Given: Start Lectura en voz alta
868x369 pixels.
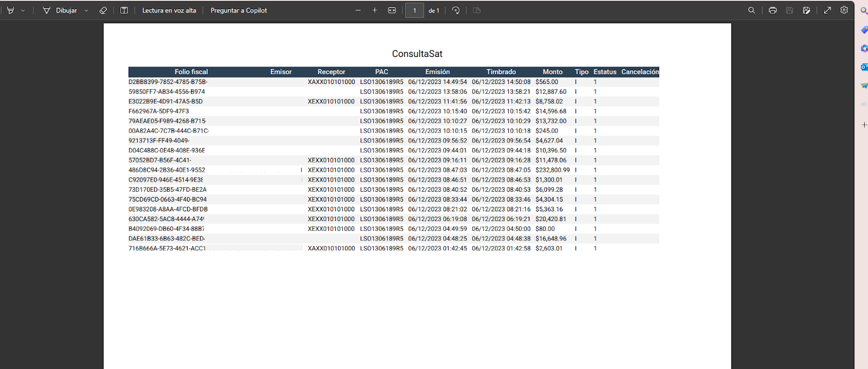Looking at the screenshot, I should click(x=169, y=10).
